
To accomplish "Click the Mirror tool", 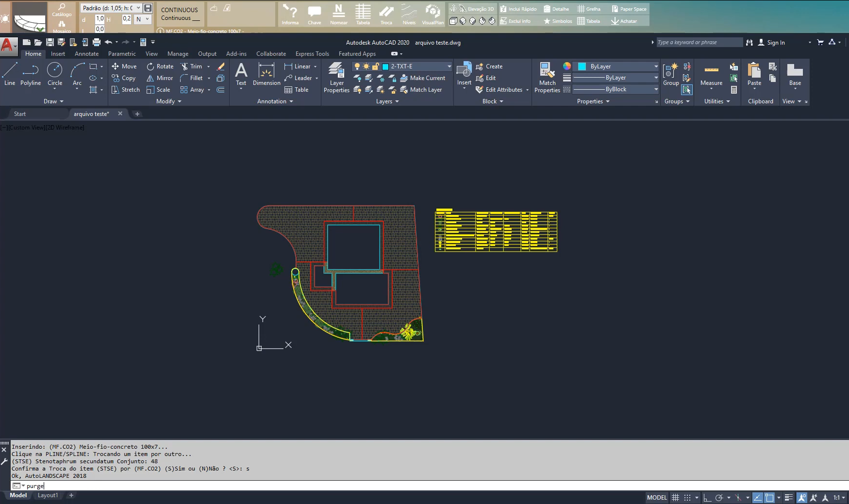I will pyautogui.click(x=160, y=78).
